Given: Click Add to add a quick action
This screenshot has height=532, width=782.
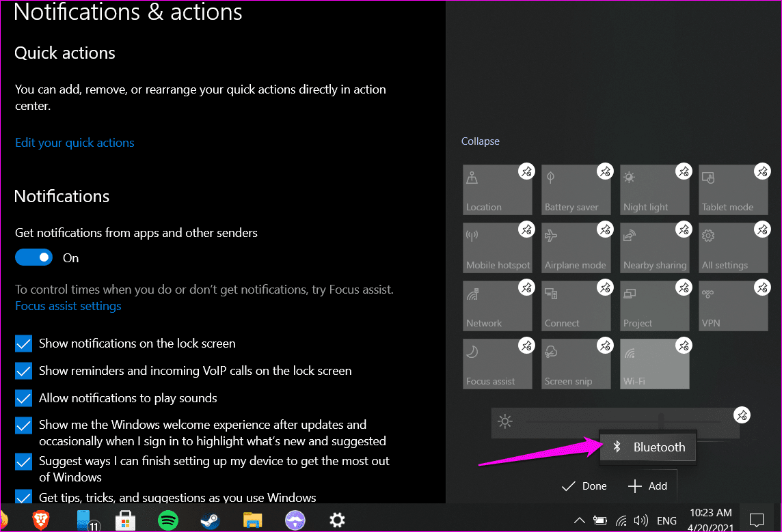Looking at the screenshot, I should tap(647, 486).
